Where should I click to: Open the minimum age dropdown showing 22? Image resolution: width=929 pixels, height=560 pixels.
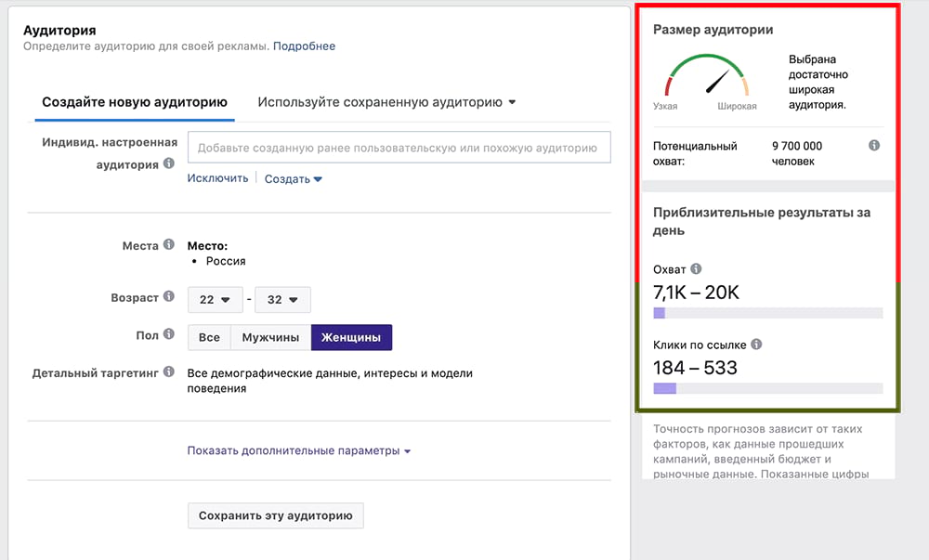[215, 300]
